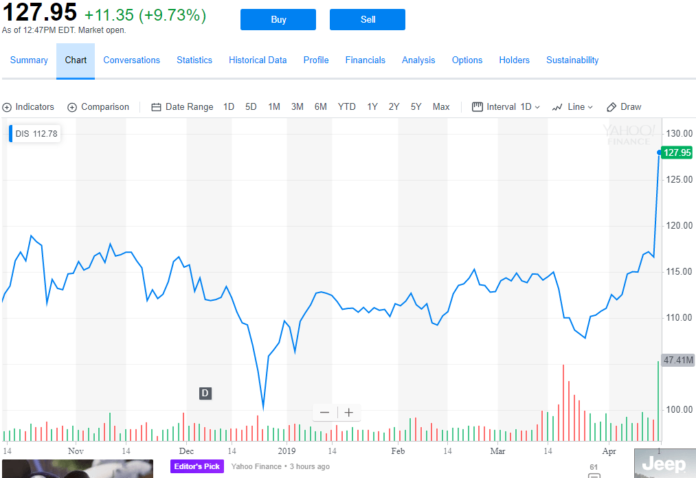
Task: Click the Apr date axis label
Action: tap(609, 451)
